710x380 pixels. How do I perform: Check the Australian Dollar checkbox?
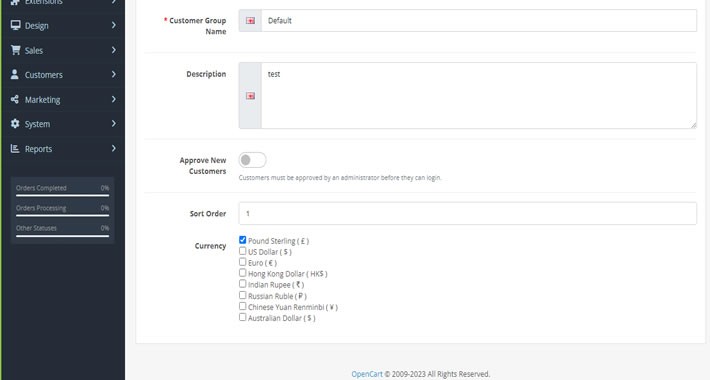(x=243, y=317)
